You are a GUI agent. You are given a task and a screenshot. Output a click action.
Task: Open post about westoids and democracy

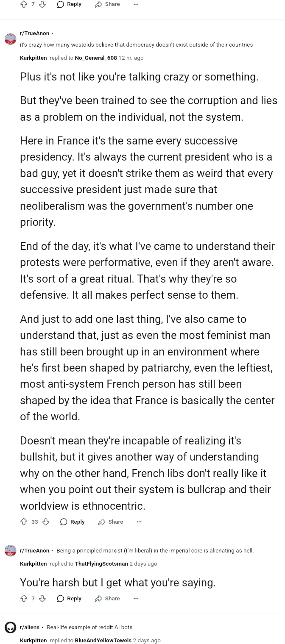pos(136,44)
